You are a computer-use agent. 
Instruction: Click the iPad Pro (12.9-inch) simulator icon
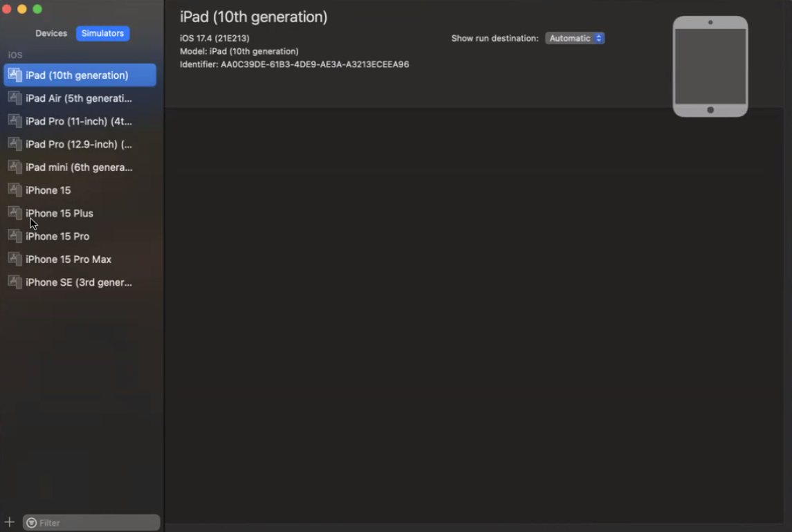(15, 144)
